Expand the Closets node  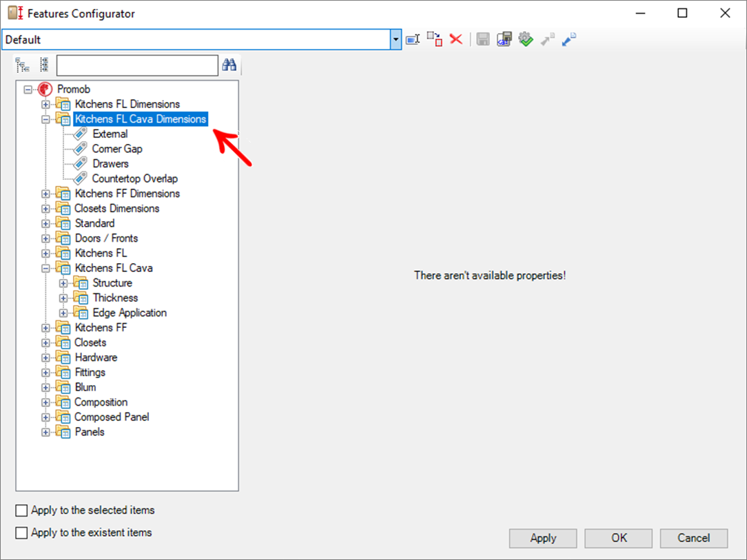pos(45,343)
